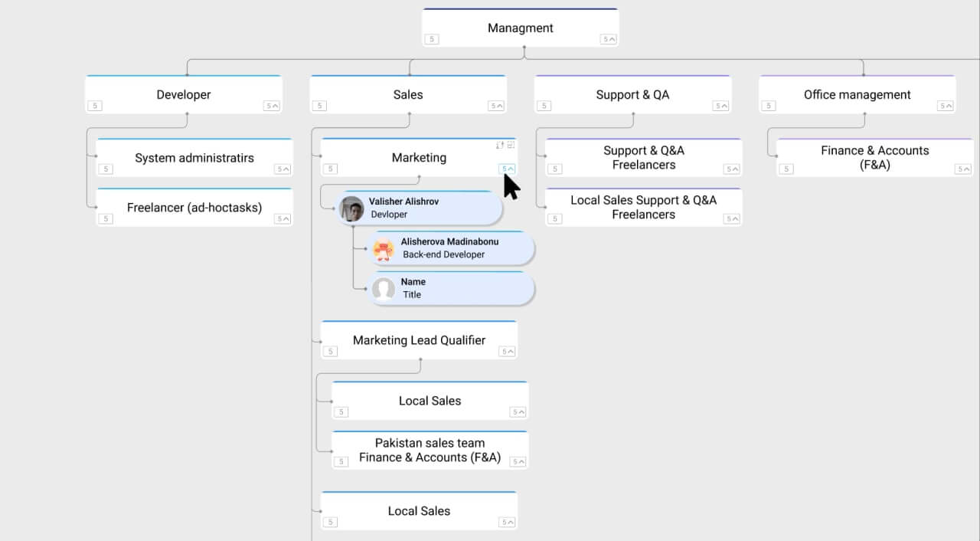The image size is (980, 541).
Task: Click count badge on Support & Q&A Freelancers
Action: click(x=555, y=169)
